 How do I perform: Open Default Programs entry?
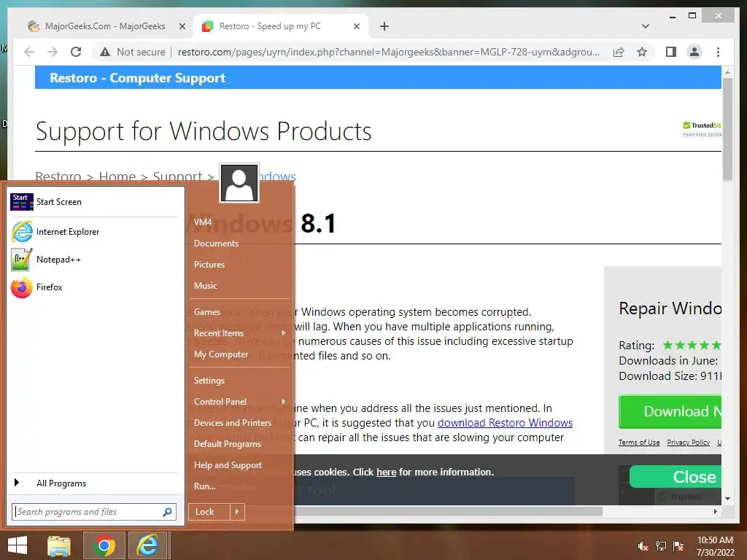228,444
